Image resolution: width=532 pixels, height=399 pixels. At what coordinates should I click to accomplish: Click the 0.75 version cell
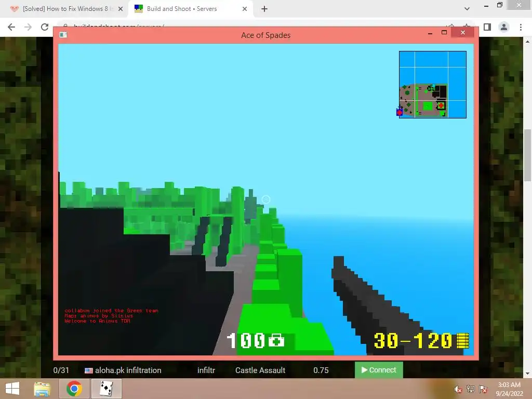(x=321, y=370)
